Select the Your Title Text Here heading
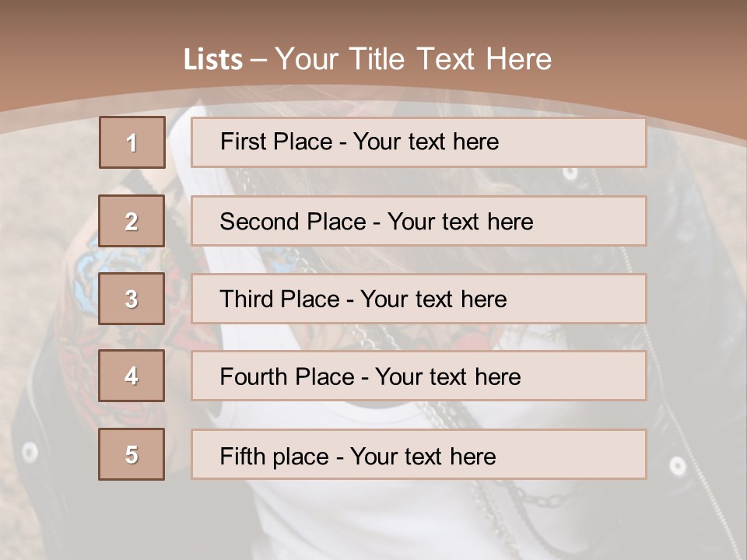 coord(413,59)
